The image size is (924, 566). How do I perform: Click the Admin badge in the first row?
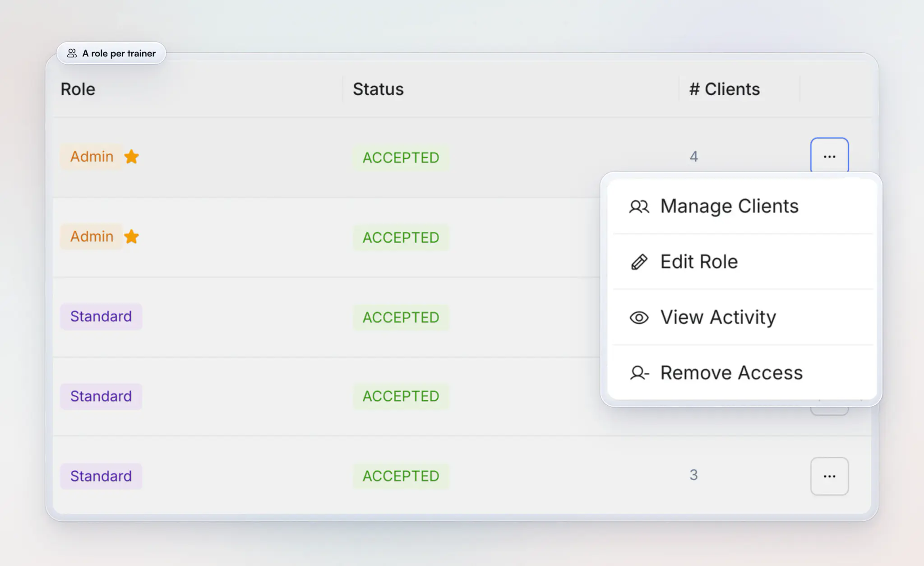tap(92, 157)
